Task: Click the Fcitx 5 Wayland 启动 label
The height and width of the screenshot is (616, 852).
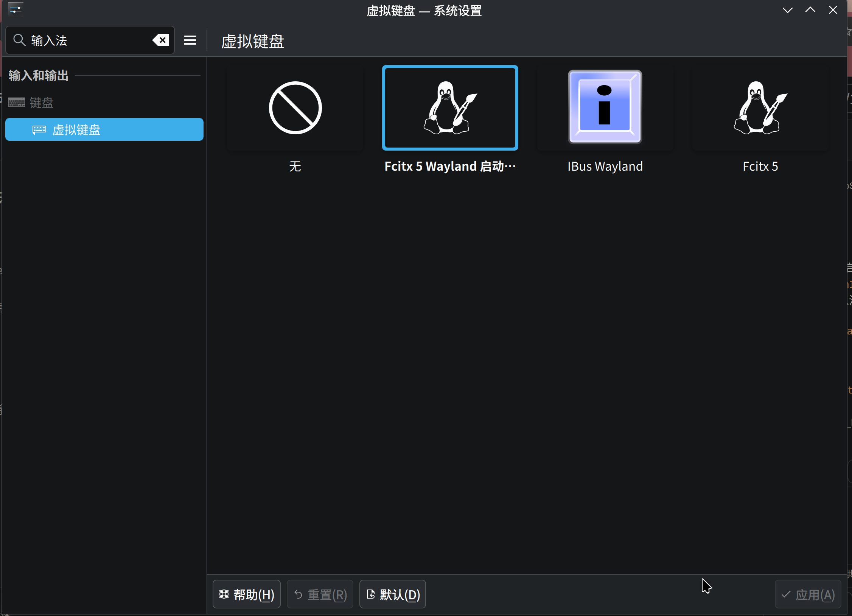Action: pyautogui.click(x=450, y=166)
